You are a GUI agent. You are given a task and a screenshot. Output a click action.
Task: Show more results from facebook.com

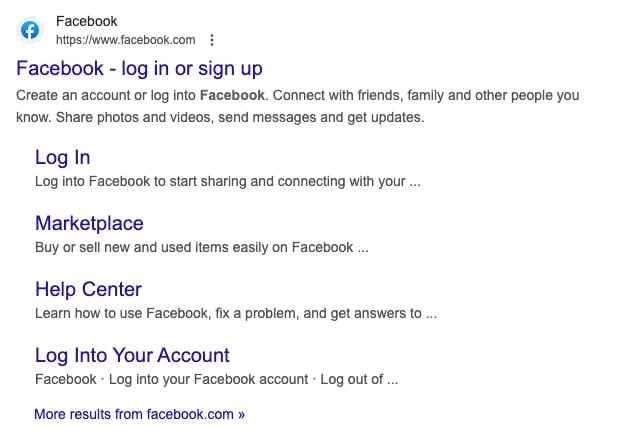[x=139, y=413]
